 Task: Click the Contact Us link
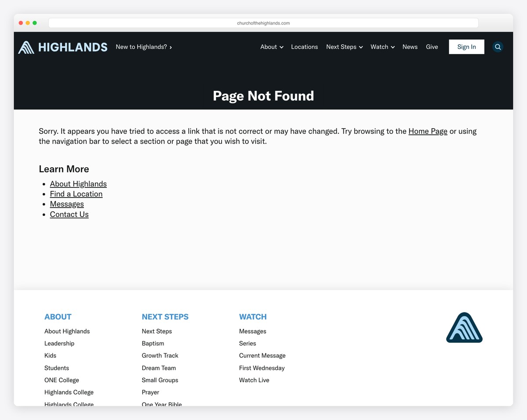(x=69, y=215)
